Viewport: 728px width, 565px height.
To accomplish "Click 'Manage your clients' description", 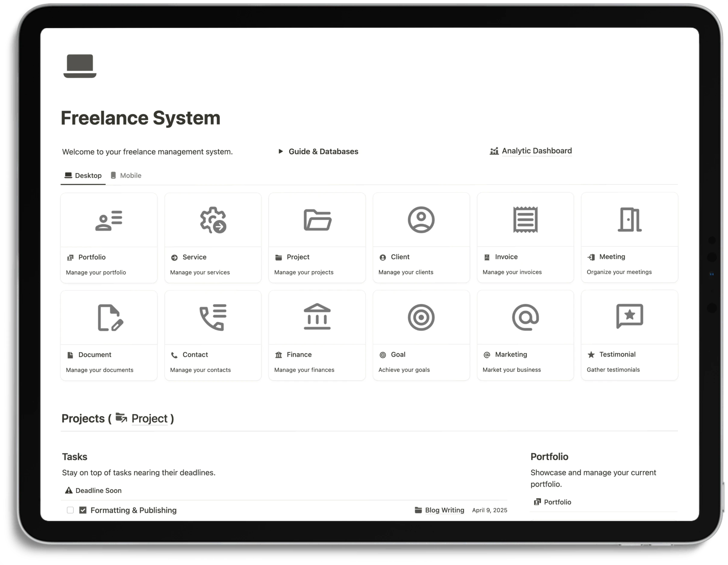I will (x=406, y=272).
